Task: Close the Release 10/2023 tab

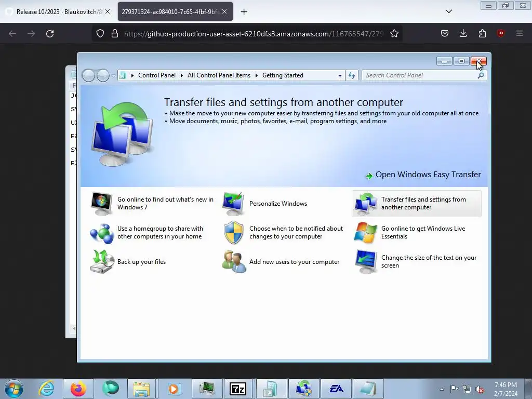Action: 108,11
